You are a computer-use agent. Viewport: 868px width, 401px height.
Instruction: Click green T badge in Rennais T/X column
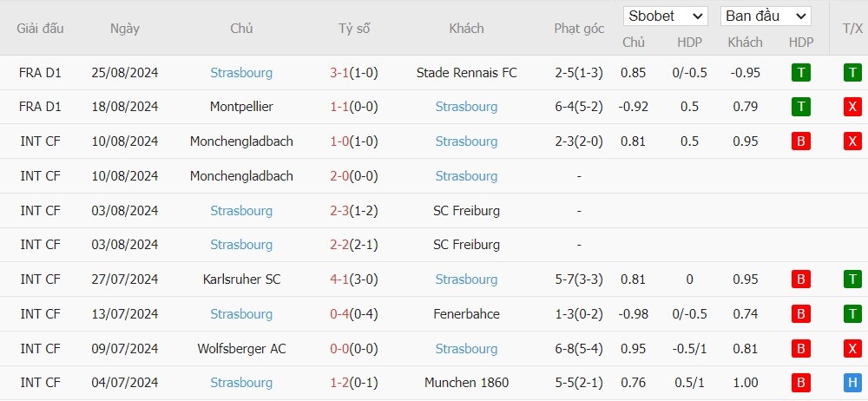852,73
